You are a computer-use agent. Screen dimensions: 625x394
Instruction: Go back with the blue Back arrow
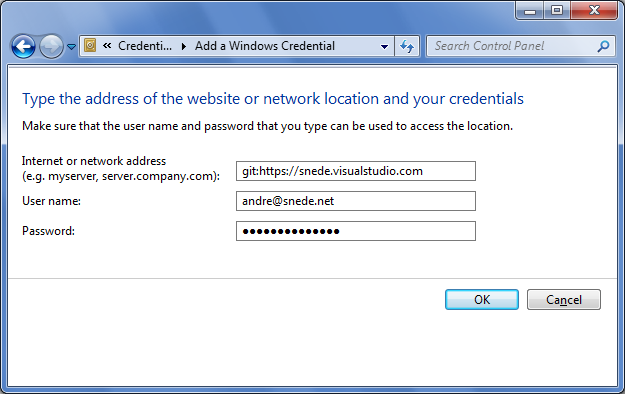(23, 46)
